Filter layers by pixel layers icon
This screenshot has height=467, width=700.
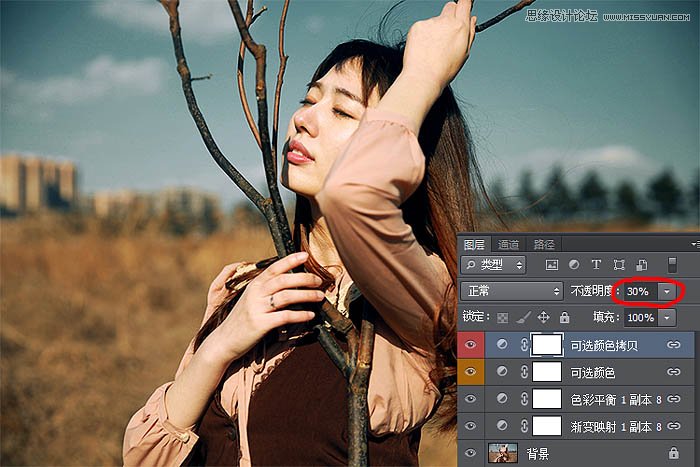(552, 265)
